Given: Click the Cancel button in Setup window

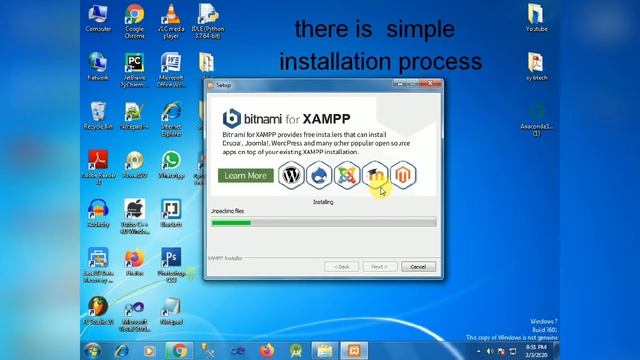Looking at the screenshot, I should pos(418,267).
